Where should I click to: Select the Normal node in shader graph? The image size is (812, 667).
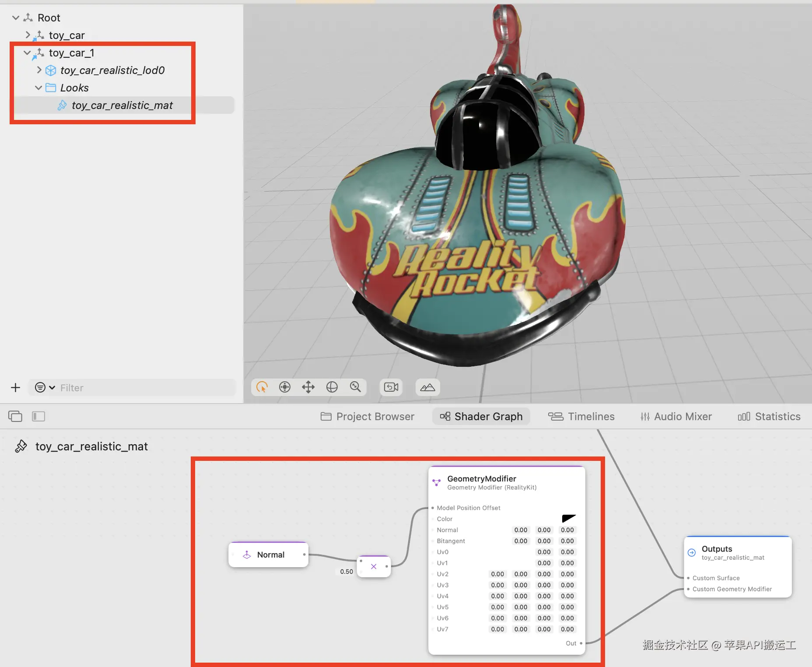pos(268,555)
